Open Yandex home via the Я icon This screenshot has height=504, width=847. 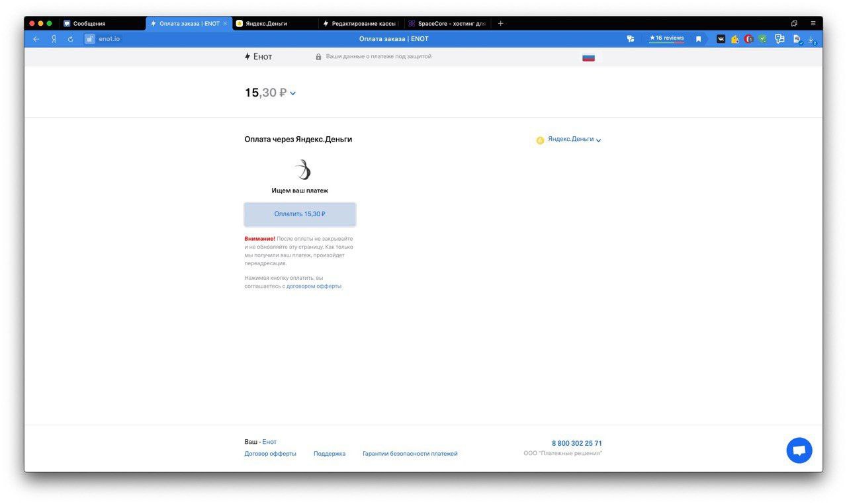(54, 39)
